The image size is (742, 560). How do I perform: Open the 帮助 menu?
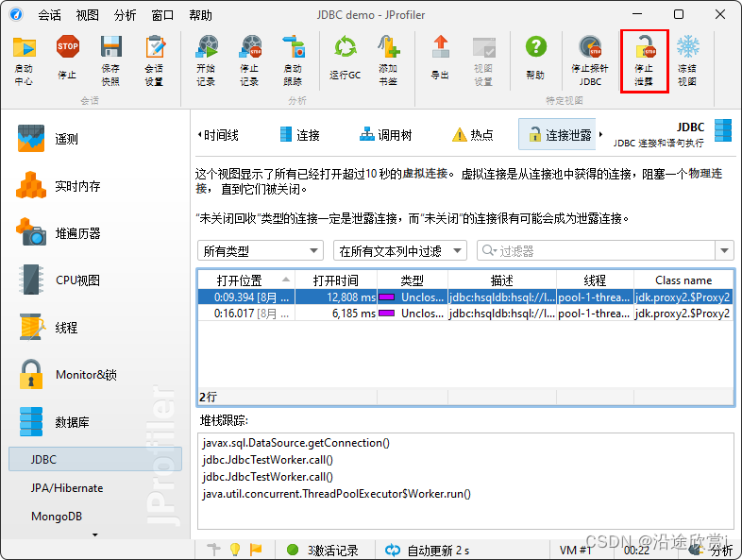[x=201, y=15]
